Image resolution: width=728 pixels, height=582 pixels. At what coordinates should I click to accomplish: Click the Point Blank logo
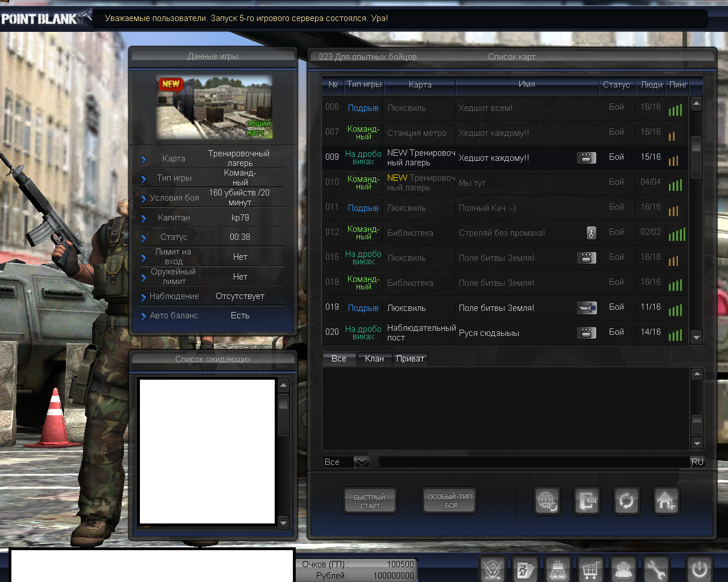click(45, 18)
